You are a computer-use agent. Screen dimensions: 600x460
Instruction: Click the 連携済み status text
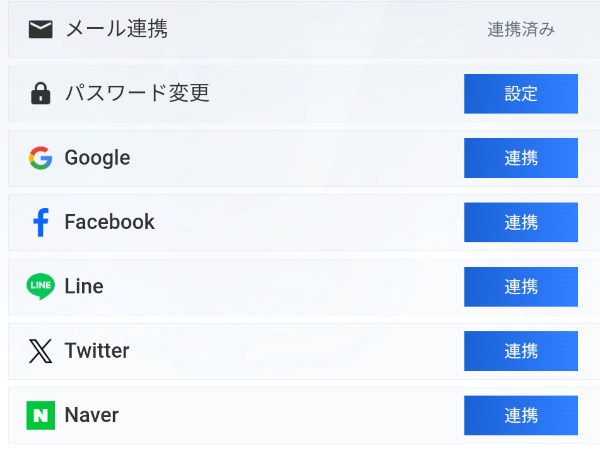coord(521,29)
